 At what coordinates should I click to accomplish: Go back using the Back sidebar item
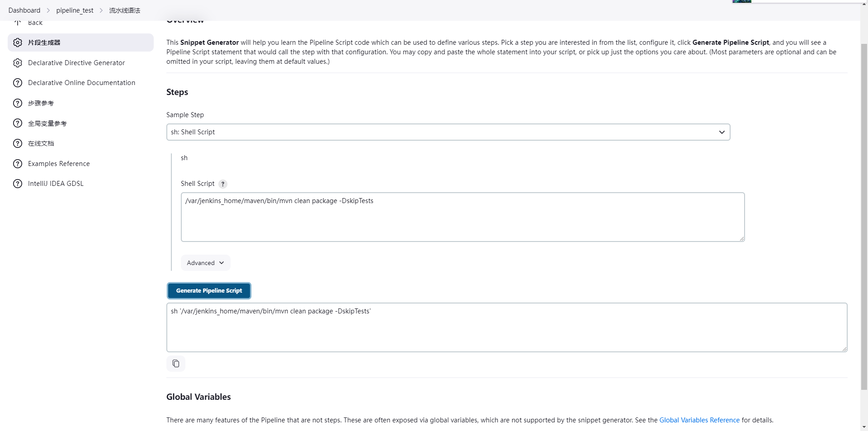click(x=35, y=23)
